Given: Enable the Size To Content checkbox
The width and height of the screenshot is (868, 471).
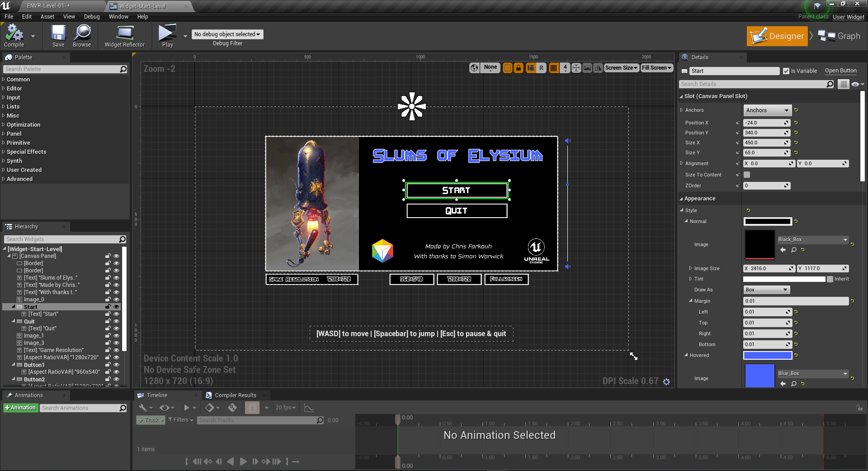Looking at the screenshot, I should (747, 175).
